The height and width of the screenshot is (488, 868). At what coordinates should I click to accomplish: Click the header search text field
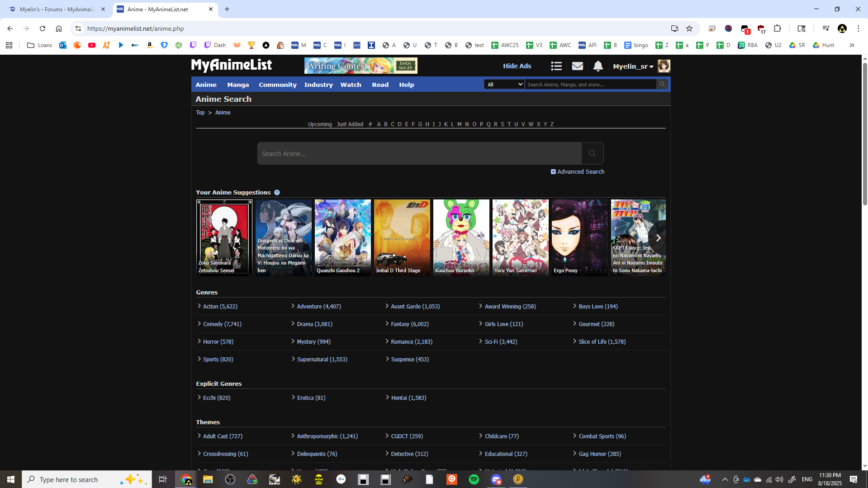click(x=590, y=84)
